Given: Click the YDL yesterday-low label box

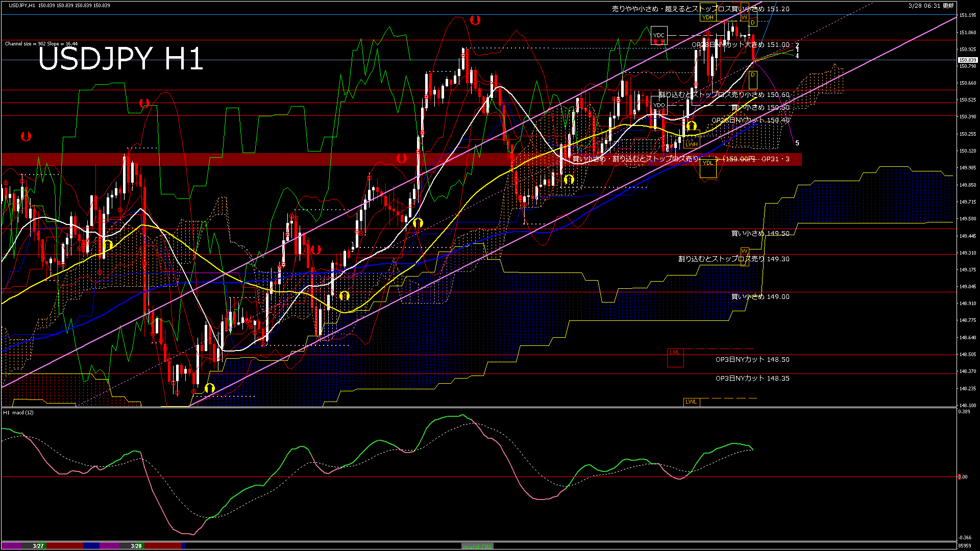Looking at the screenshot, I should (x=707, y=163).
